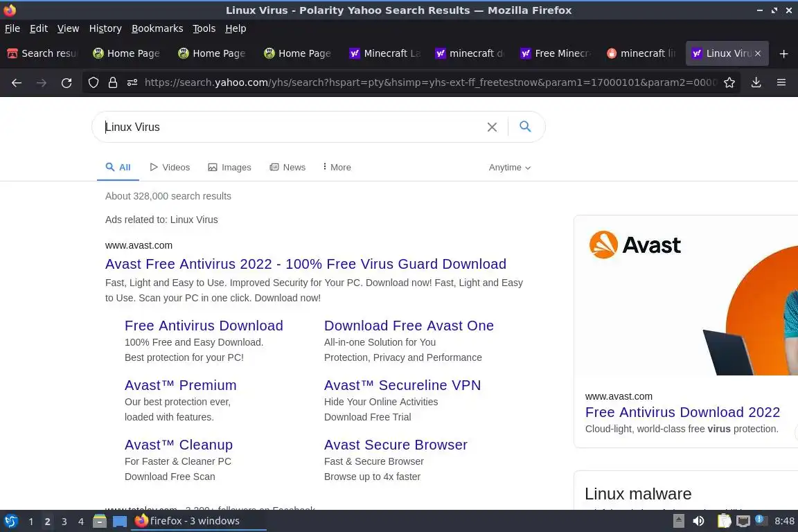Click the show desktop taskbar icon
This screenshot has width=798, height=532.
click(x=120, y=522)
